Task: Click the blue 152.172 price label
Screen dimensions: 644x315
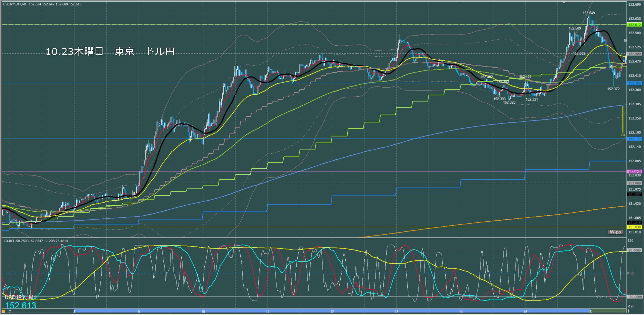Action: (634, 139)
